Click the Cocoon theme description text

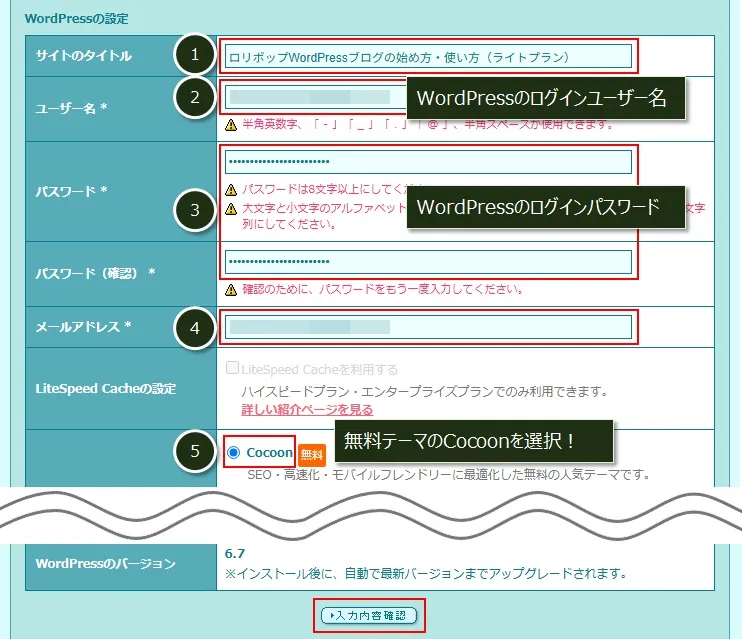tap(449, 474)
